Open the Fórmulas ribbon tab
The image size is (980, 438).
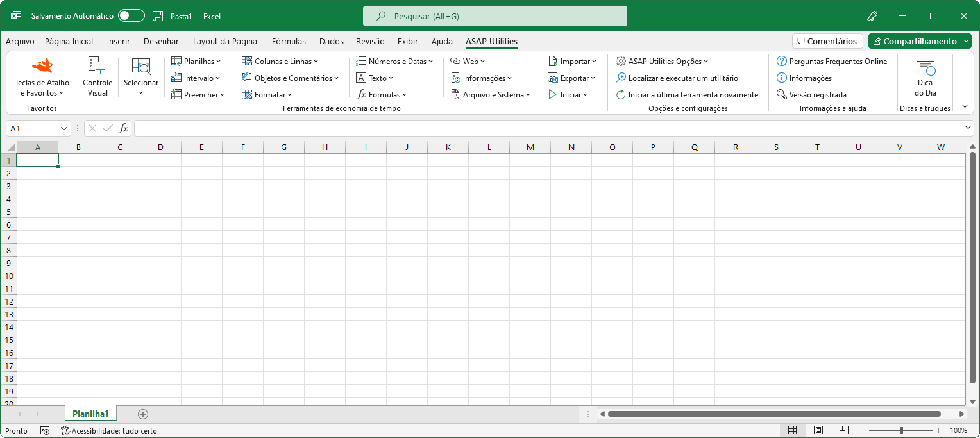289,41
